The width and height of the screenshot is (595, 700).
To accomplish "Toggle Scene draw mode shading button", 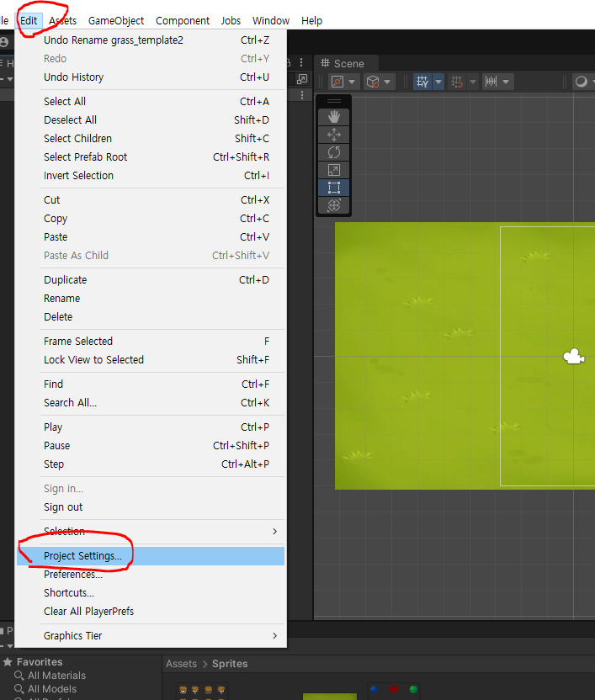I will 581,82.
